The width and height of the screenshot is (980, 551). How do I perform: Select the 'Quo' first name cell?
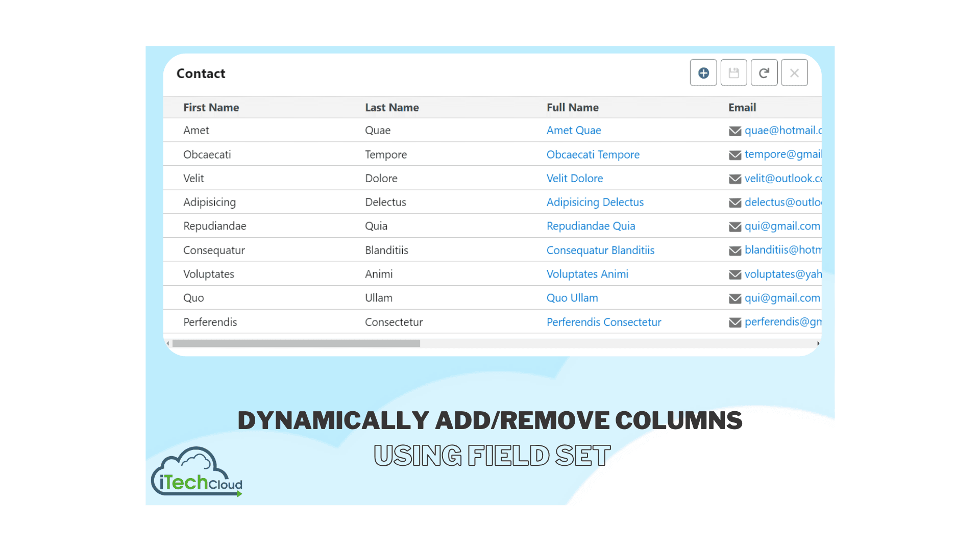193,298
